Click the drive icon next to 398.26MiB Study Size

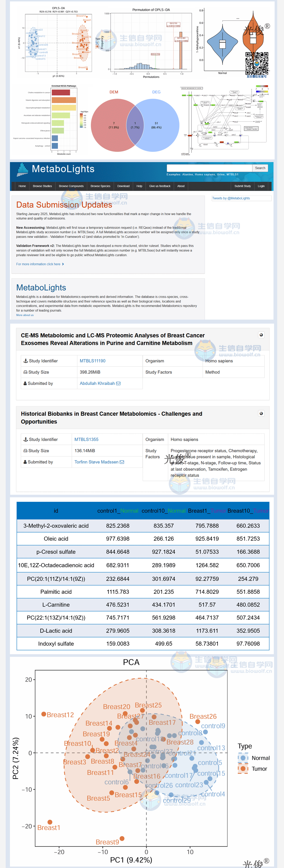pyautogui.click(x=25, y=372)
